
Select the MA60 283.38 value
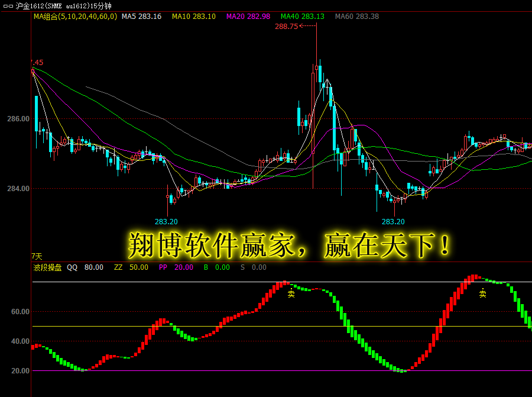point(357,17)
